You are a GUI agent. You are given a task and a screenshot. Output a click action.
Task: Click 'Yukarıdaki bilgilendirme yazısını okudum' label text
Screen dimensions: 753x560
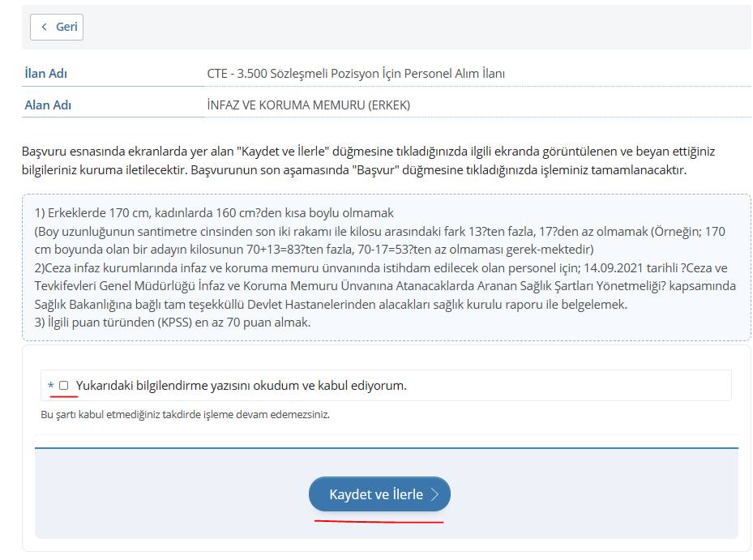click(x=241, y=385)
